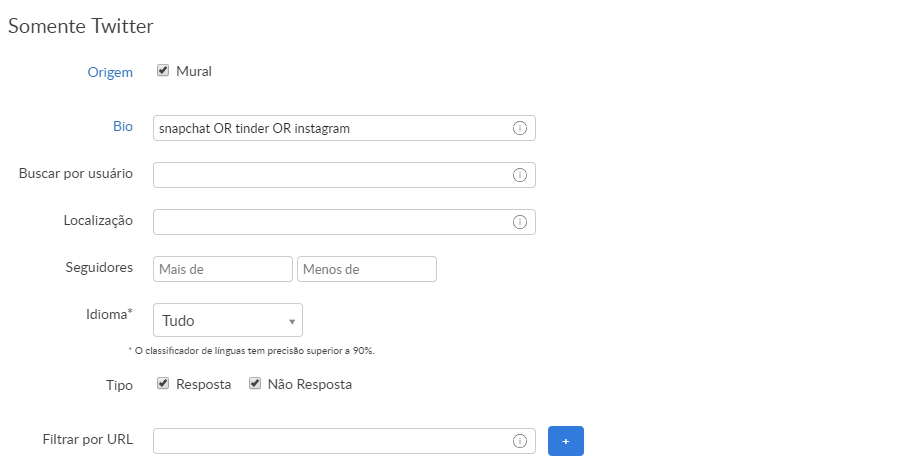Click the Origem link label
902x470 pixels.
tap(110, 72)
